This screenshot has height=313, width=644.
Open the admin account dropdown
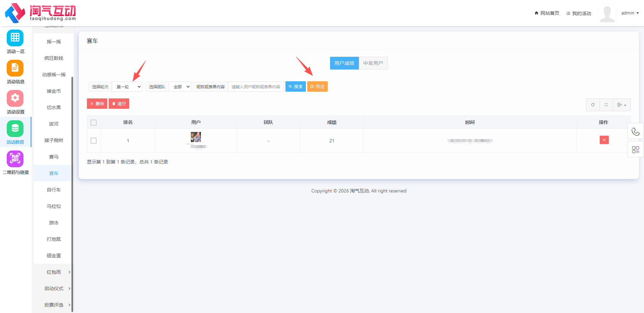coord(630,13)
